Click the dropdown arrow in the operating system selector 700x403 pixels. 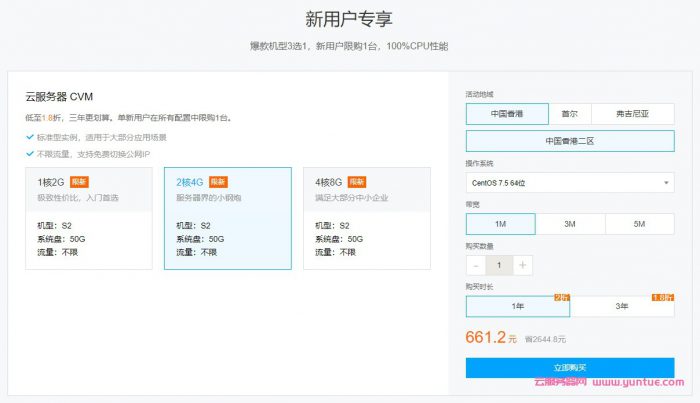pyautogui.click(x=665, y=183)
